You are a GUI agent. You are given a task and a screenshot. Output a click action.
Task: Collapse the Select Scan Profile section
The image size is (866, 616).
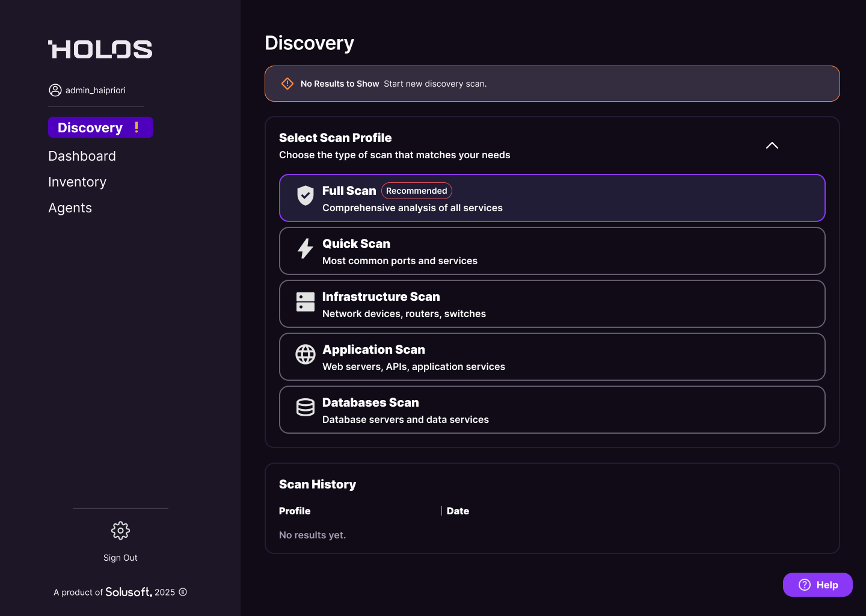(772, 146)
